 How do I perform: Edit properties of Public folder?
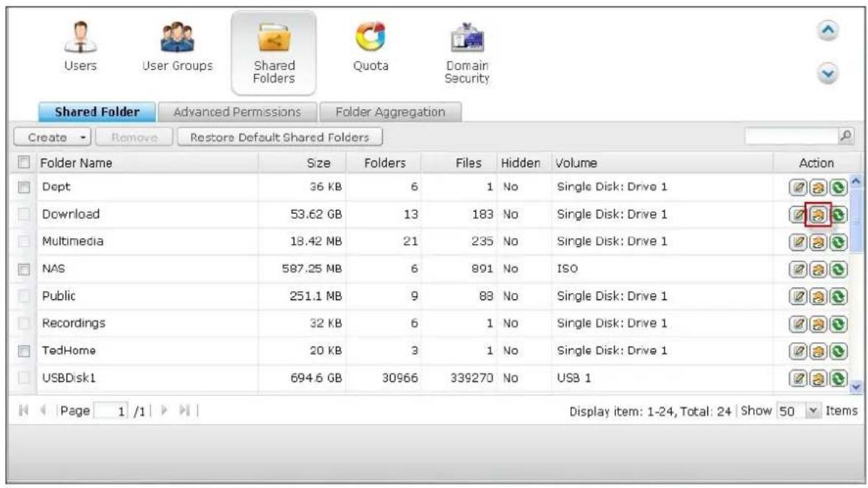tap(798, 296)
